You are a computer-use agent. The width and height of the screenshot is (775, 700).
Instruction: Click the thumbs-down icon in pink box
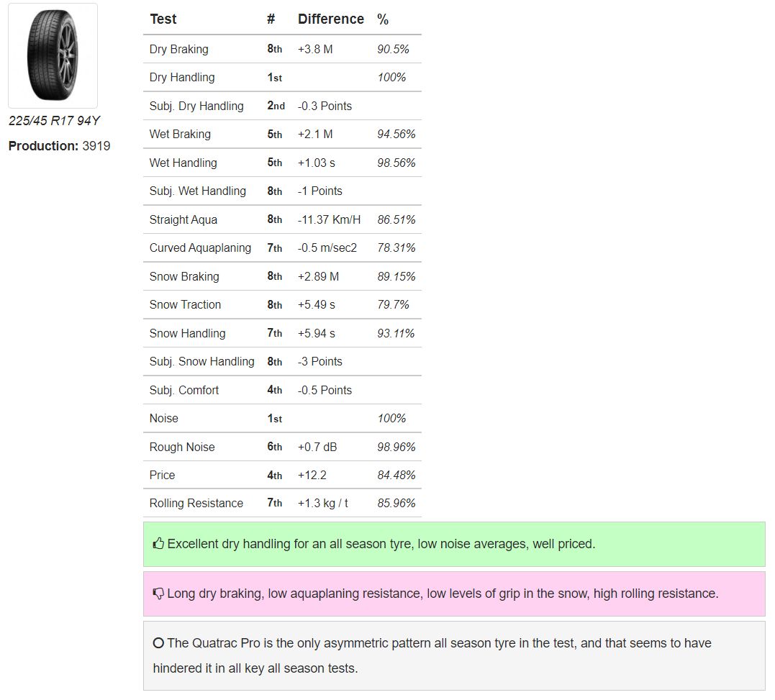tap(158, 594)
